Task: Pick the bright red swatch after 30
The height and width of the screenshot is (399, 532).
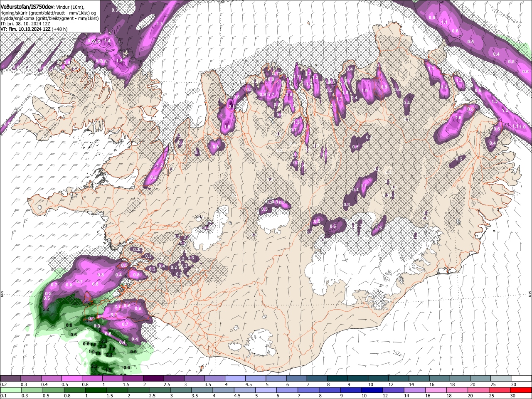Action: (x=521, y=390)
